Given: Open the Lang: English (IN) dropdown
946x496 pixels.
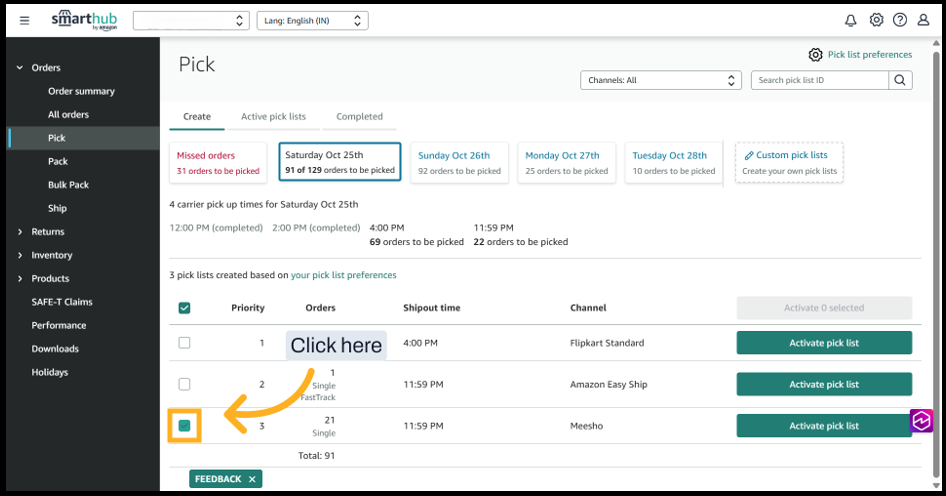Looking at the screenshot, I should point(312,20).
